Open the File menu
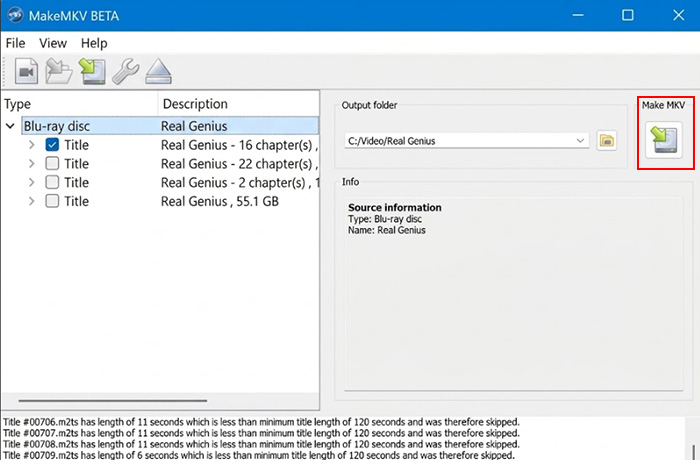Viewport: 700px width, 460px height. point(15,43)
